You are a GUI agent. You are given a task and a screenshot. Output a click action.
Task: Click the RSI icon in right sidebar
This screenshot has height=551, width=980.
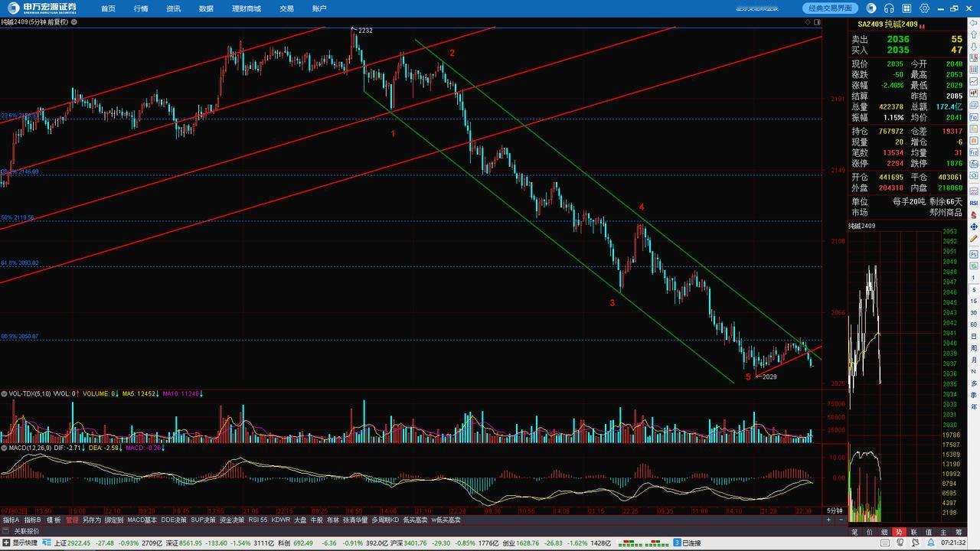tap(974, 203)
